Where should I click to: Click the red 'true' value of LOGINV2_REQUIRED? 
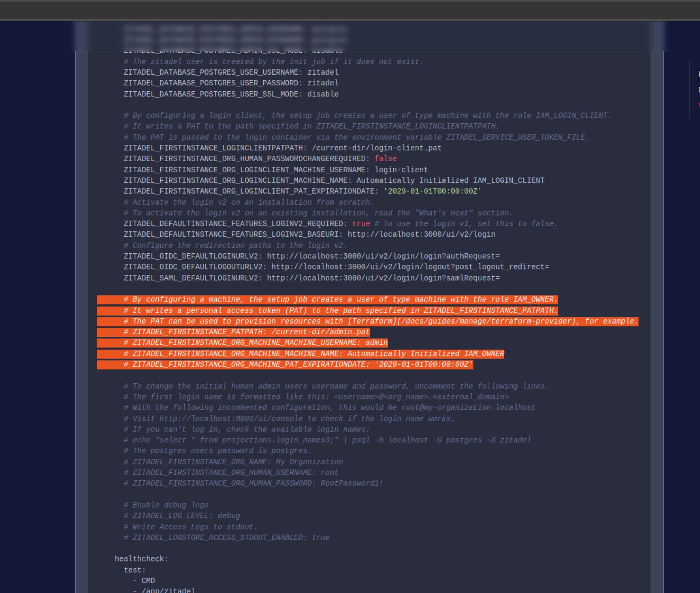point(361,224)
